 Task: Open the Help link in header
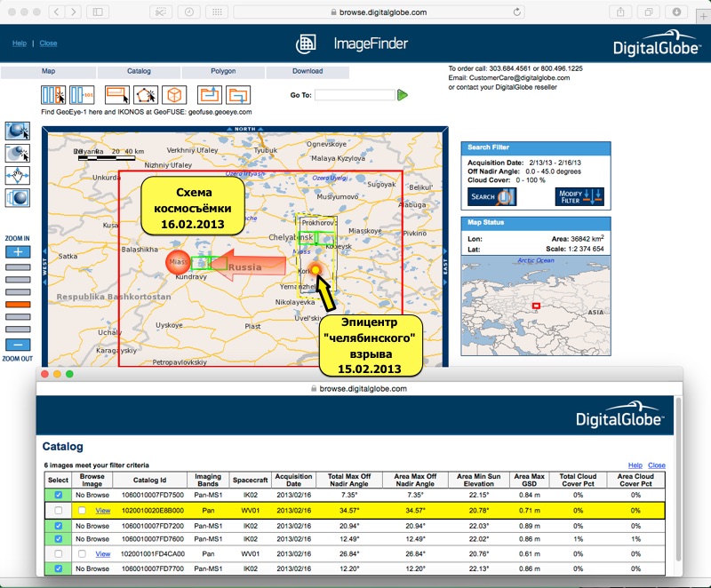[20, 44]
